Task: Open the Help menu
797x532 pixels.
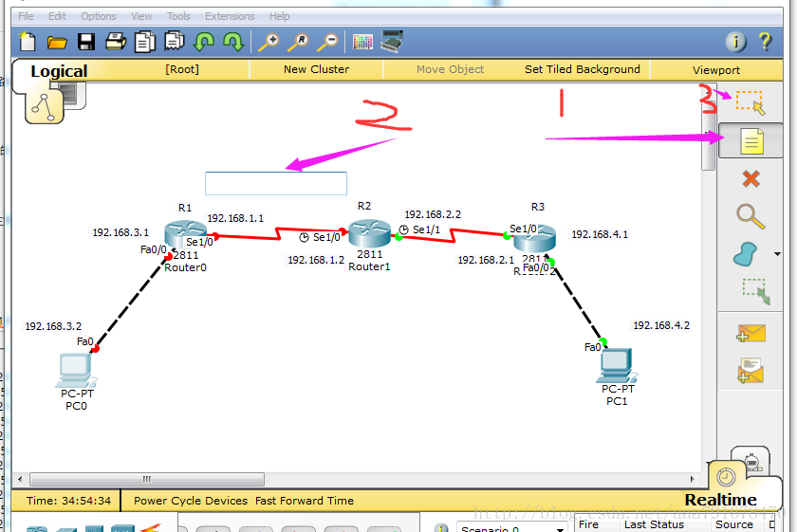Action: click(x=279, y=16)
